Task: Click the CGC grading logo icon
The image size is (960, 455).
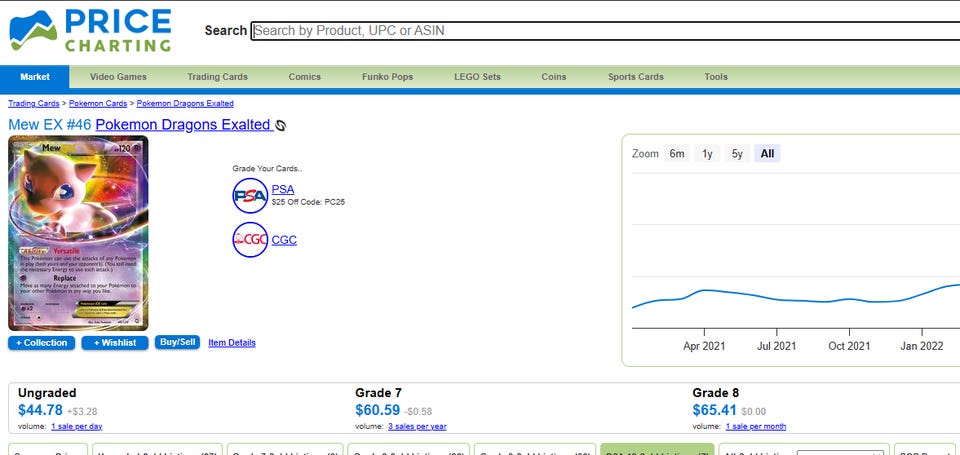Action: coord(250,239)
